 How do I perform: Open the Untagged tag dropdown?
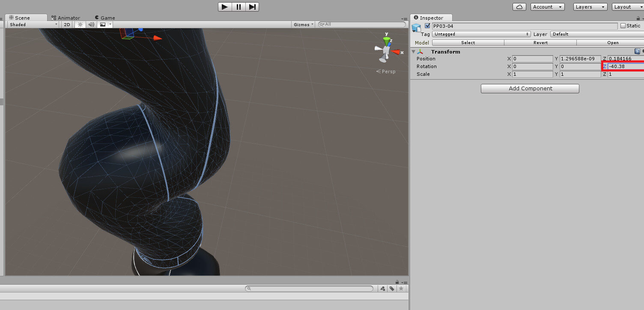481,34
